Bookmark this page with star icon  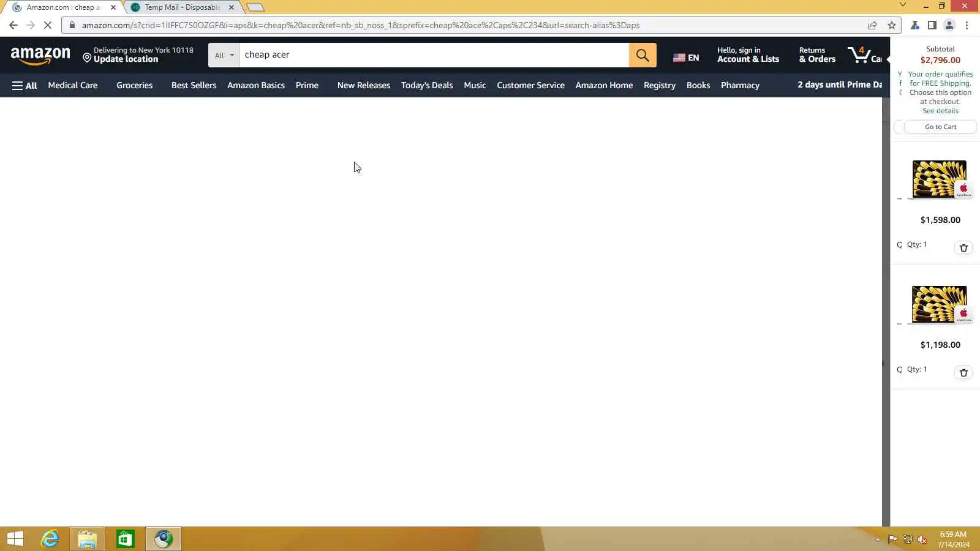[x=891, y=25]
